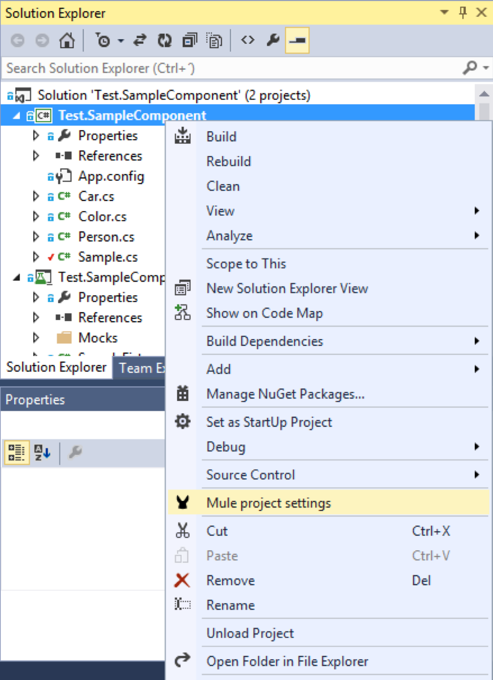The height and width of the screenshot is (680, 493).
Task: Refresh the Solution Explorer
Action: pos(164,41)
